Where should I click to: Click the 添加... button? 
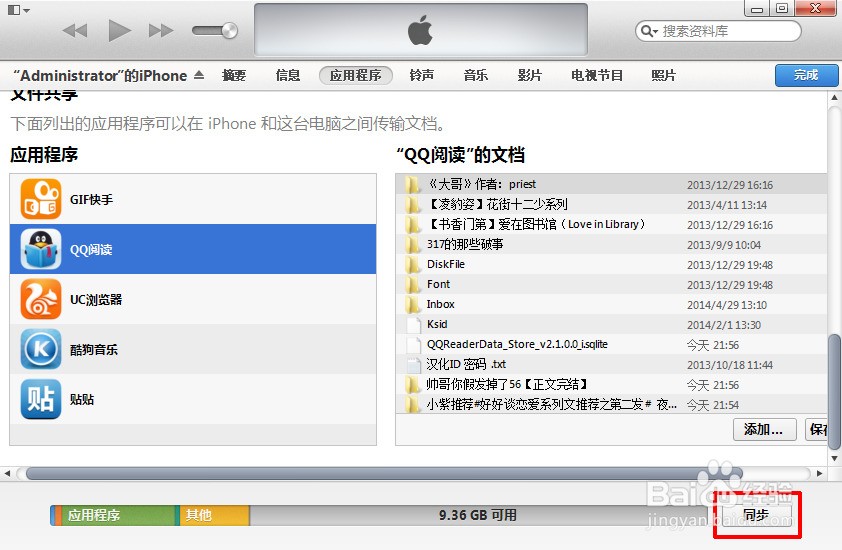coord(764,429)
